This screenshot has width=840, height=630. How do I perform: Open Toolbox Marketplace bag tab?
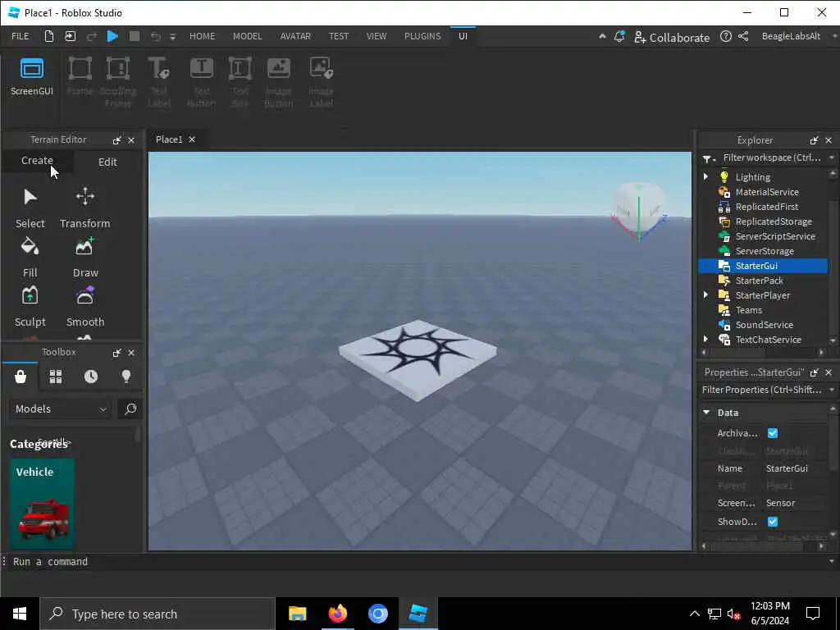[x=21, y=377]
